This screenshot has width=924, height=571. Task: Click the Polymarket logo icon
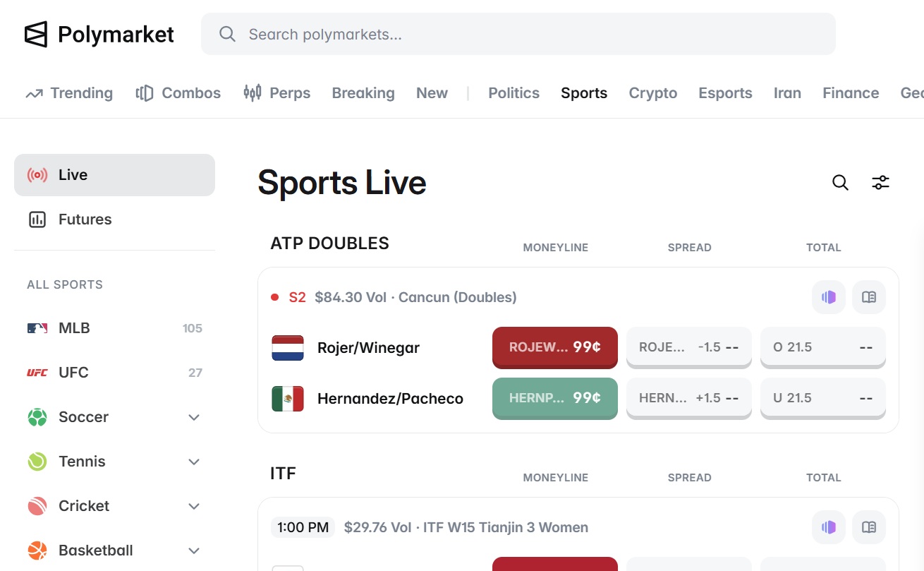pyautogui.click(x=36, y=34)
